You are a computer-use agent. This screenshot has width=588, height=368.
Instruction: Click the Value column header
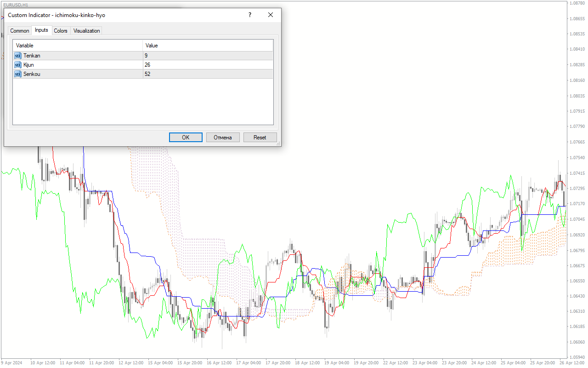(x=208, y=46)
